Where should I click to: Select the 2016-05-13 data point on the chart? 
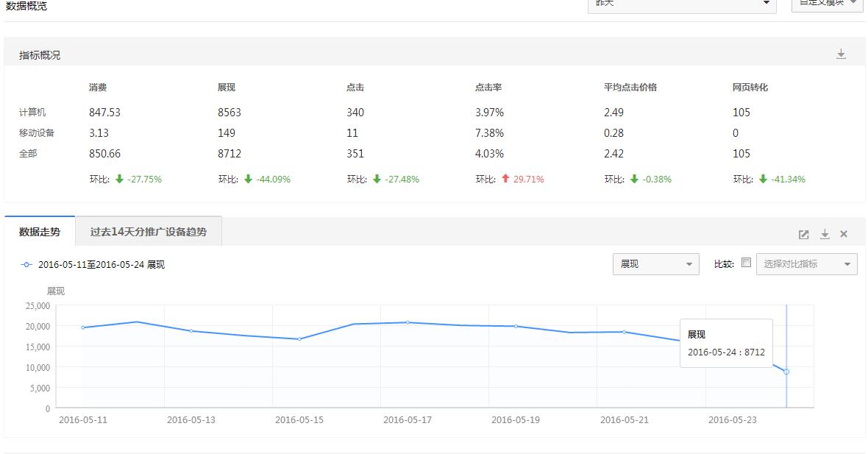click(x=191, y=331)
